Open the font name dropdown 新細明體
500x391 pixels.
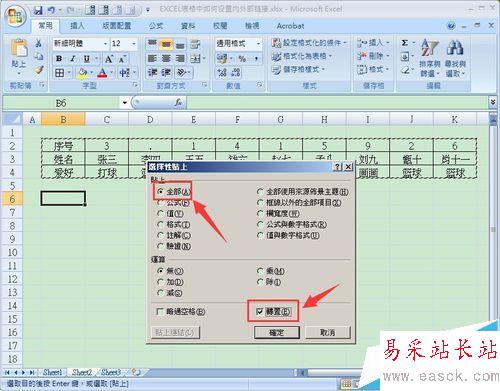pyautogui.click(x=105, y=44)
